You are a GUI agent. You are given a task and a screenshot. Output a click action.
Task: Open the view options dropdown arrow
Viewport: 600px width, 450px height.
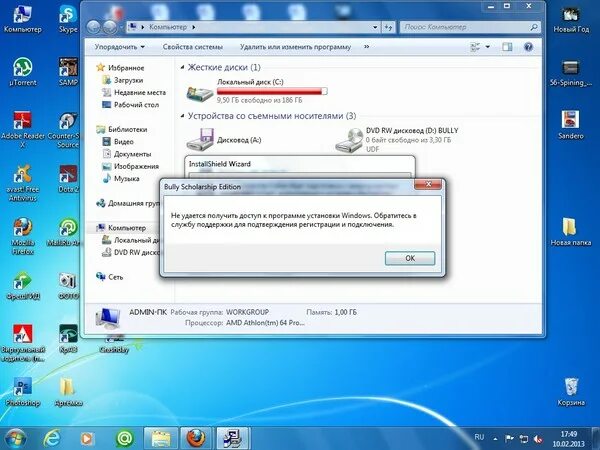coord(488,47)
